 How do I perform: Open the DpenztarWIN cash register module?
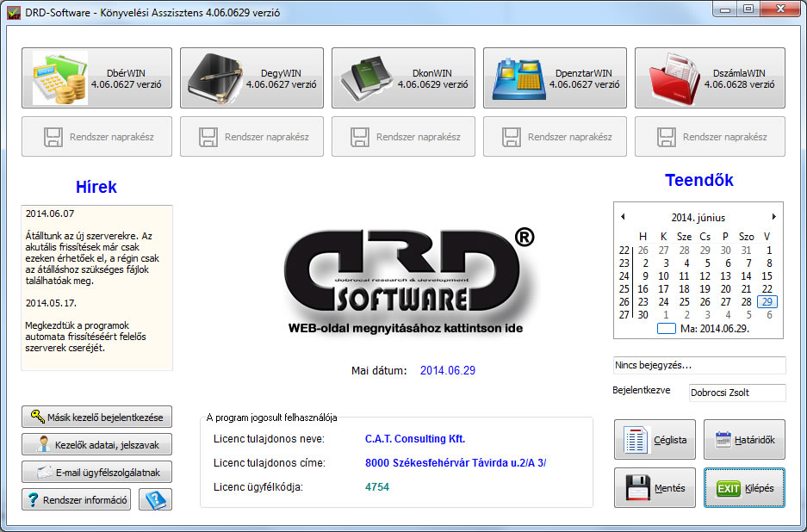pyautogui.click(x=555, y=78)
